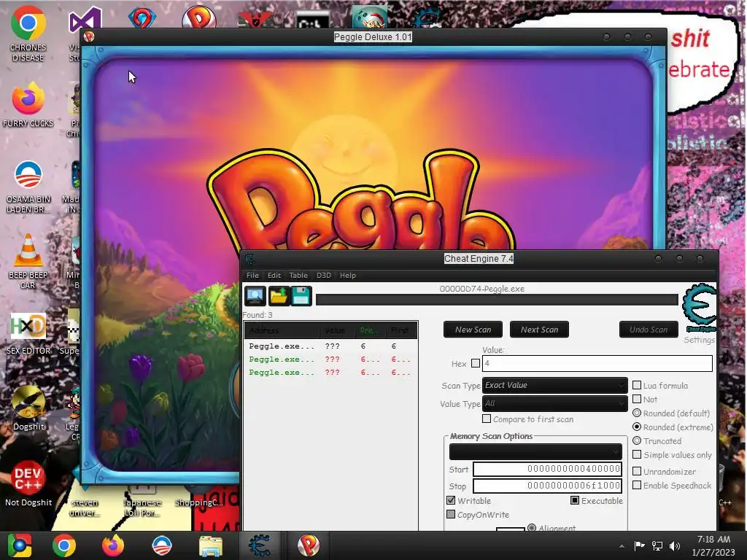
Task: Open BEEP BEEP CAR VLC desktop icon
Action: (28, 261)
